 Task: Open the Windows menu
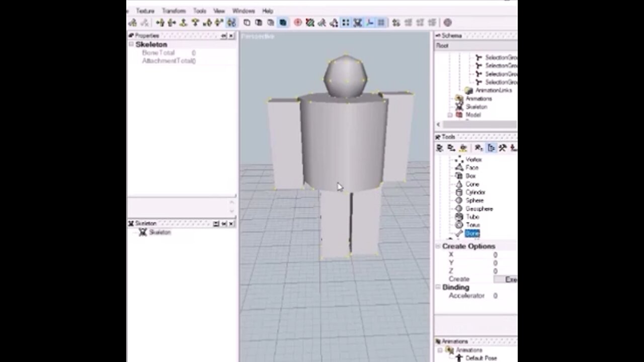click(244, 11)
